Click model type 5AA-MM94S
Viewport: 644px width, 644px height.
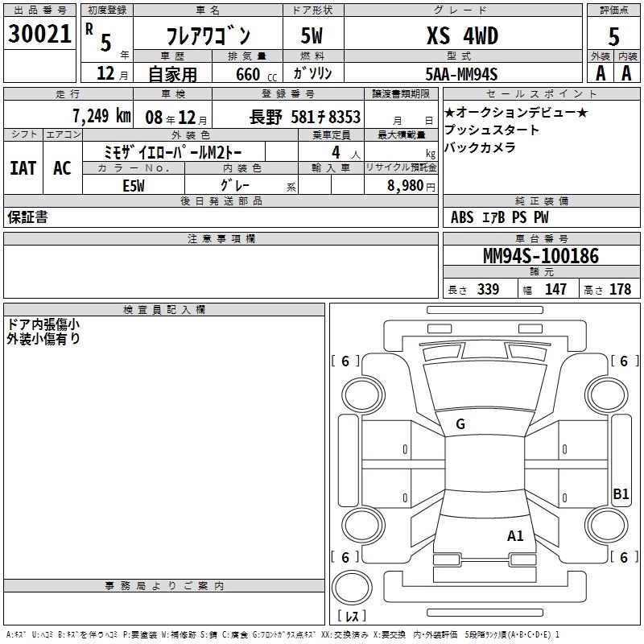[x=461, y=74]
